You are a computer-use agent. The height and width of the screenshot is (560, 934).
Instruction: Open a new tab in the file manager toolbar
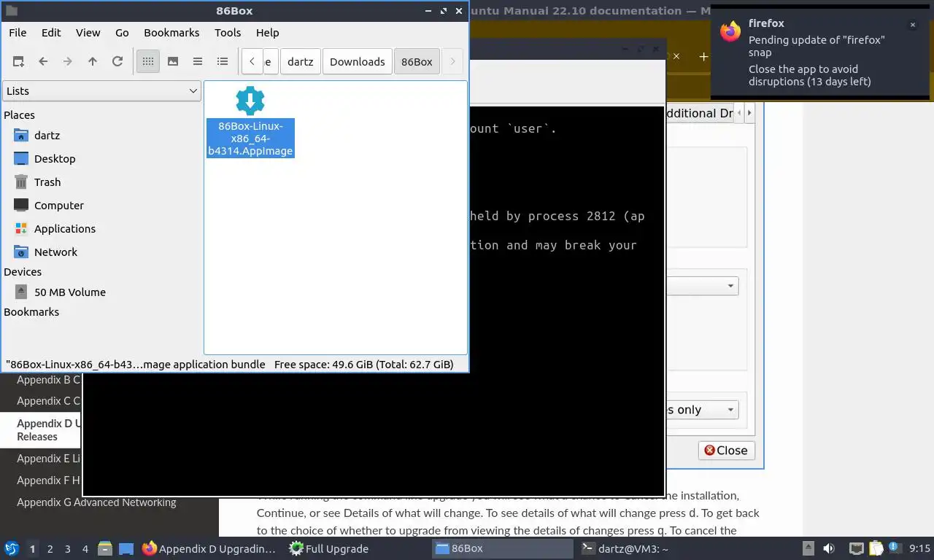(x=18, y=61)
